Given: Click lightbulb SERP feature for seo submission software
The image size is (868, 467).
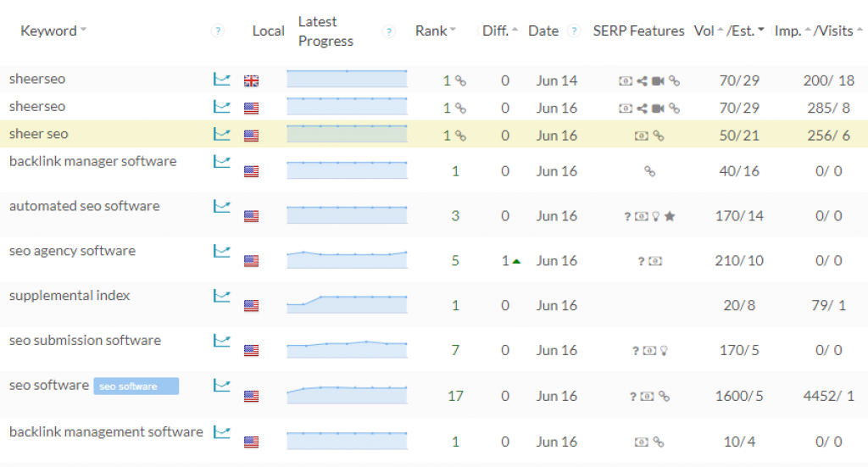Looking at the screenshot, I should (664, 351).
